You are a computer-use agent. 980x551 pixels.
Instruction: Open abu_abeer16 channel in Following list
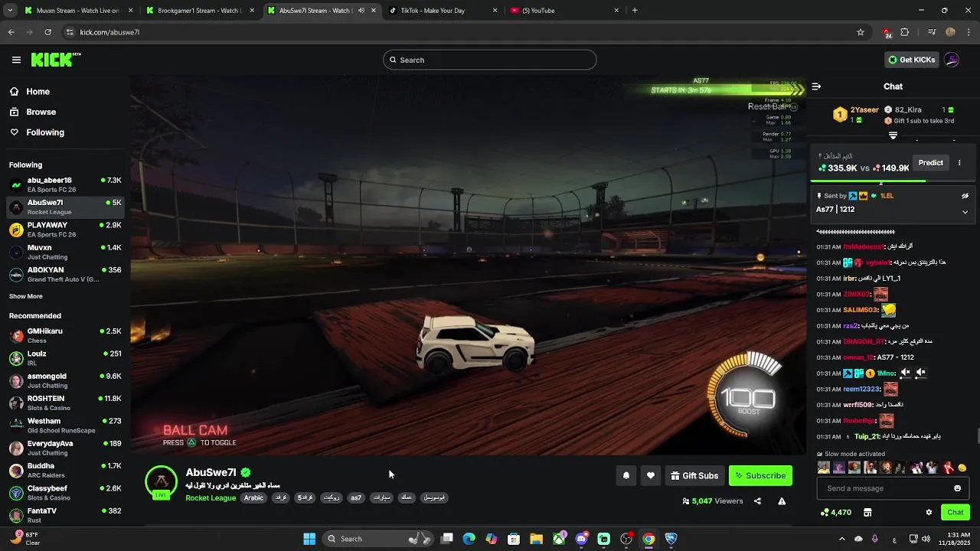[x=65, y=184]
